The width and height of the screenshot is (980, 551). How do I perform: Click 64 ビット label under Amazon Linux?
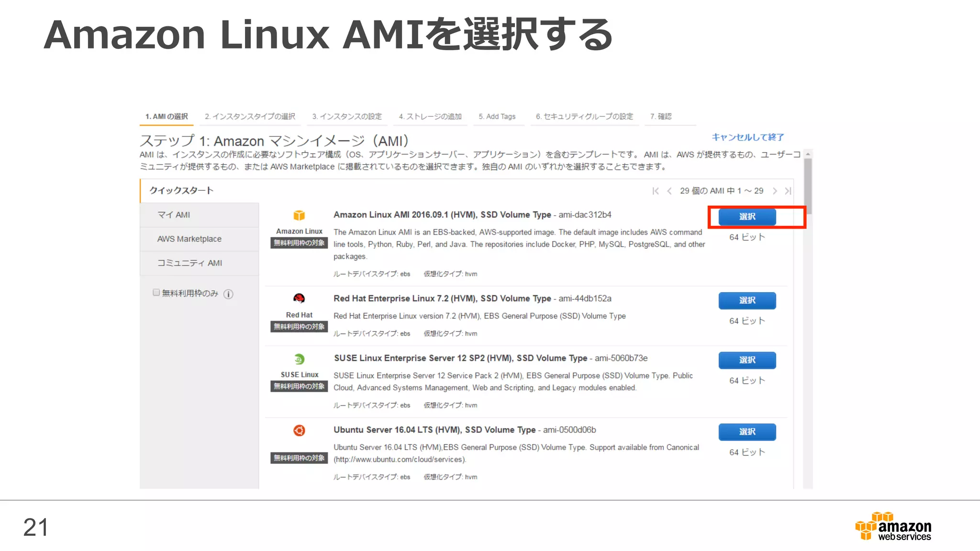click(x=747, y=237)
